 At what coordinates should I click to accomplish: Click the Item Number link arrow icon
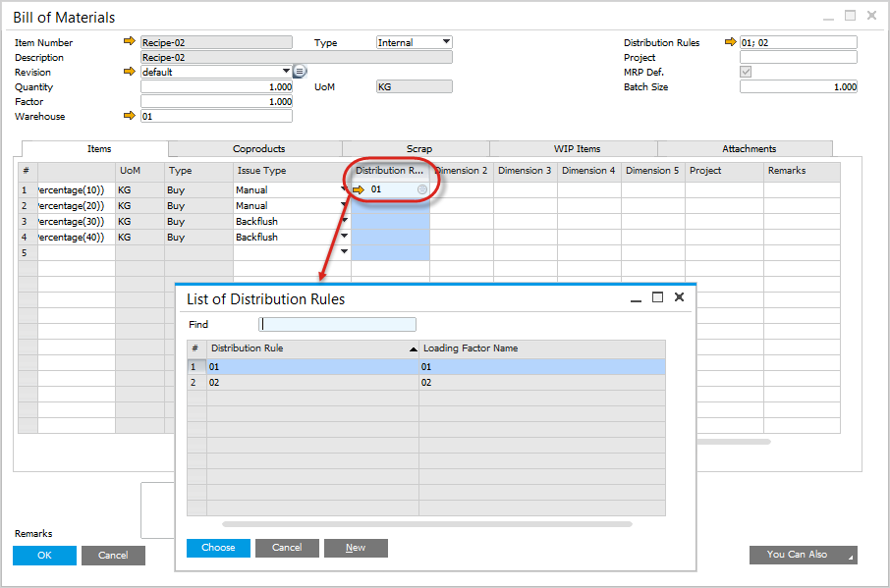tap(129, 42)
